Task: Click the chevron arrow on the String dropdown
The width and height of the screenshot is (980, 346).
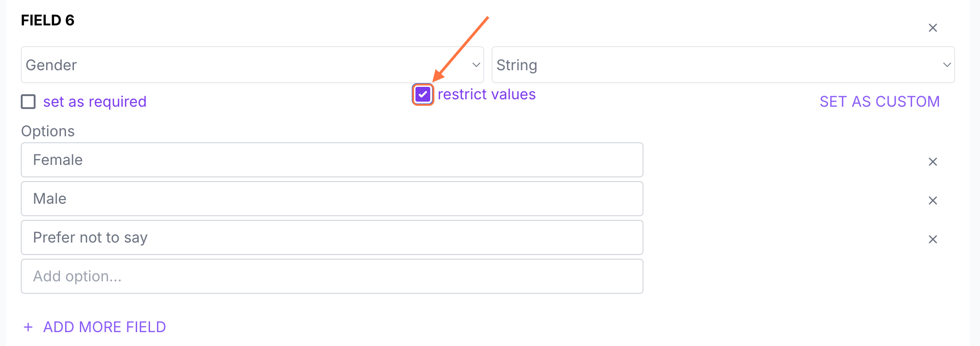Action: point(947,65)
